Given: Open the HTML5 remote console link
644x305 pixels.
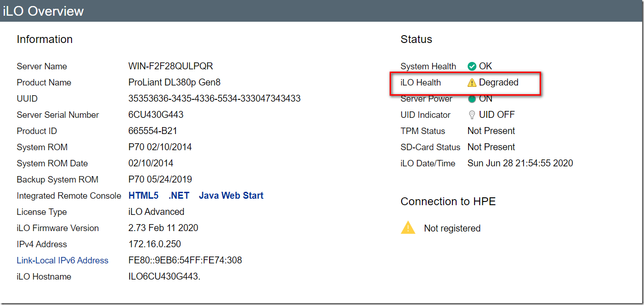Looking at the screenshot, I should point(144,195).
